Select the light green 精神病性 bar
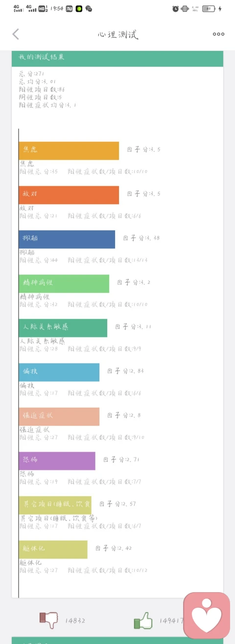Image resolution: width=235 pixels, height=644 pixels. tap(64, 284)
